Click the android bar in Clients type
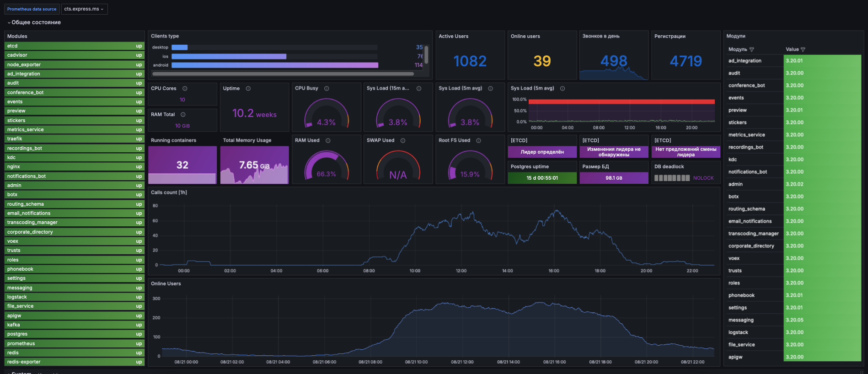The image size is (868, 374). (x=275, y=65)
